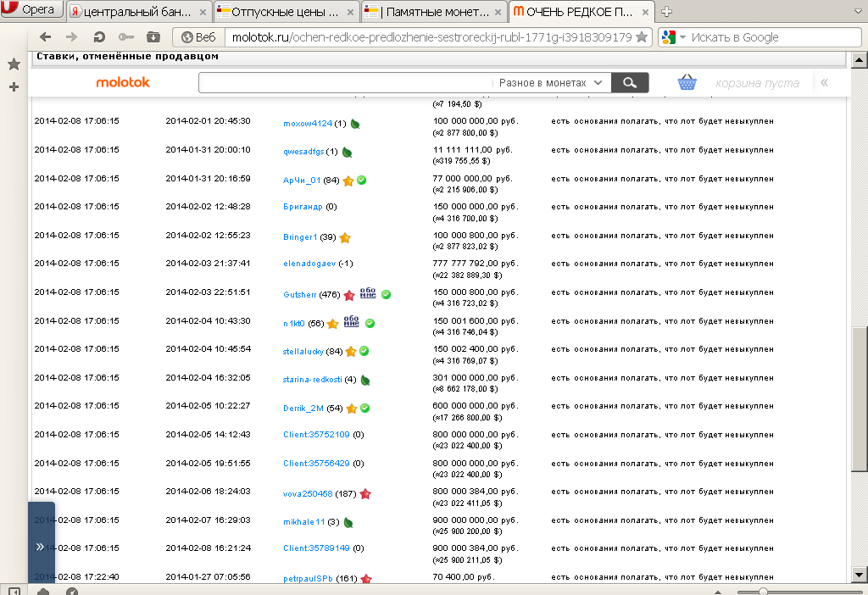
Task: Open the 'Разное в монетах' category dropdown
Action: point(551,83)
